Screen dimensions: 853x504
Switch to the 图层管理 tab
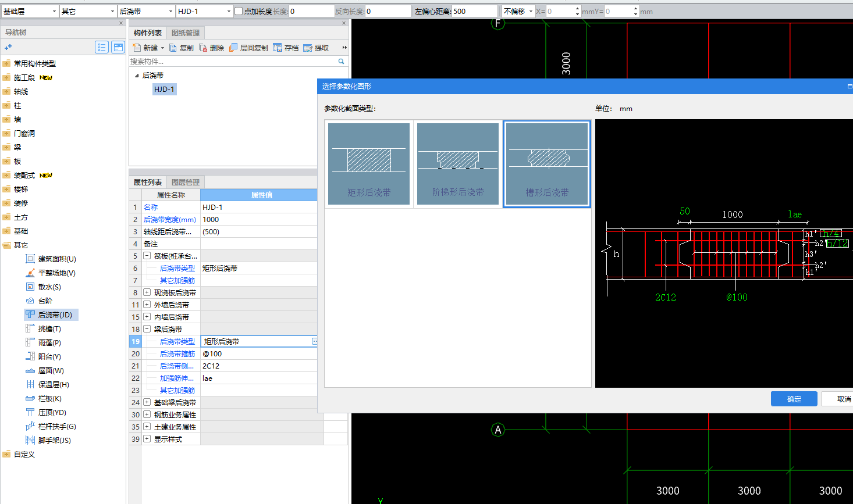[x=185, y=182]
